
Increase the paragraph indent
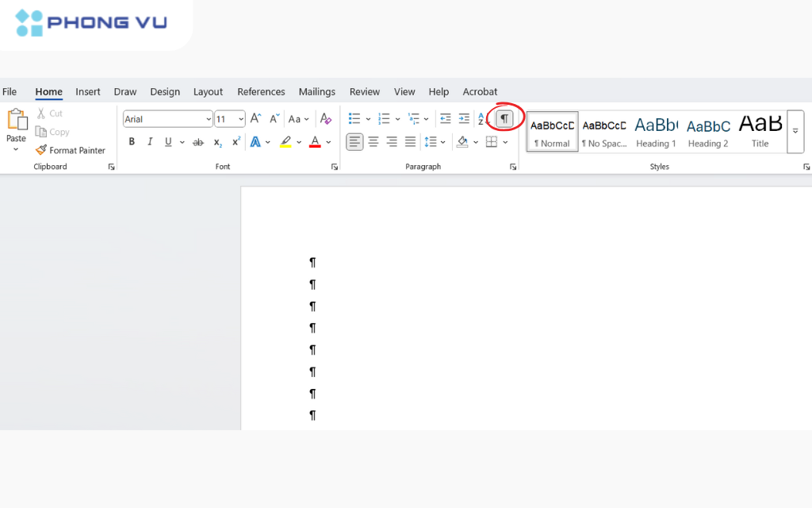(x=464, y=119)
